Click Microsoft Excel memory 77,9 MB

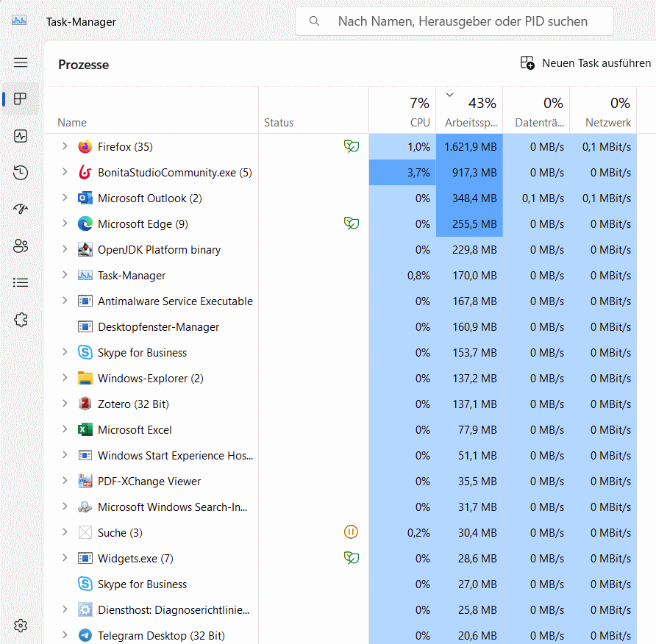point(477,430)
